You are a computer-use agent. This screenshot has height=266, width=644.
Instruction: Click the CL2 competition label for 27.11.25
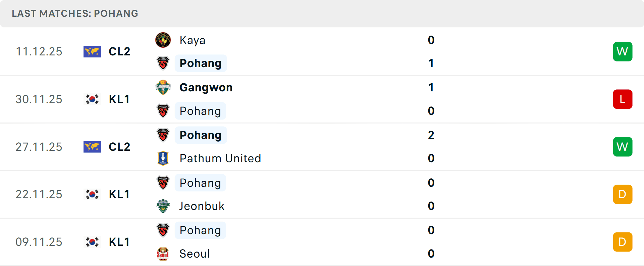[119, 147]
